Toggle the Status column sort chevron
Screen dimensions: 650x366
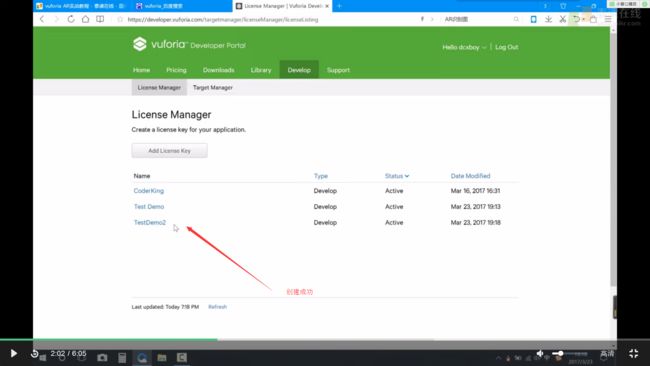(x=407, y=176)
